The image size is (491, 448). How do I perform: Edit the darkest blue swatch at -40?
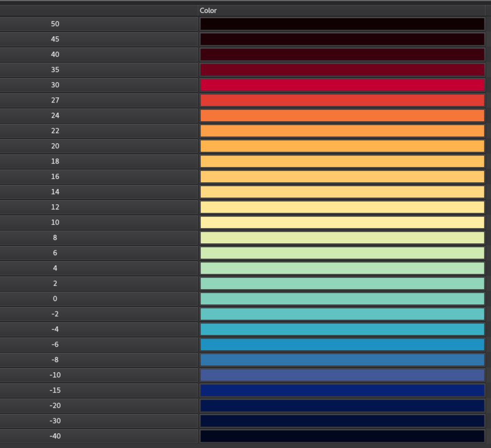pos(341,436)
